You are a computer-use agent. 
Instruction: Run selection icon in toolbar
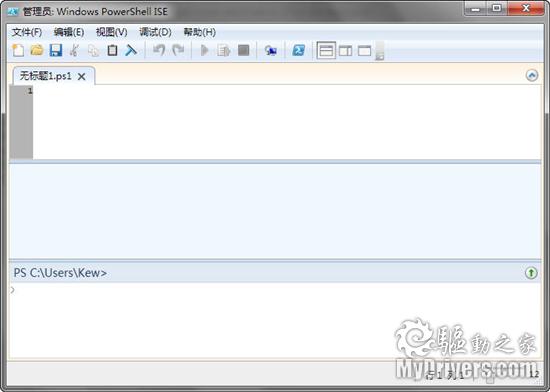tap(223, 50)
